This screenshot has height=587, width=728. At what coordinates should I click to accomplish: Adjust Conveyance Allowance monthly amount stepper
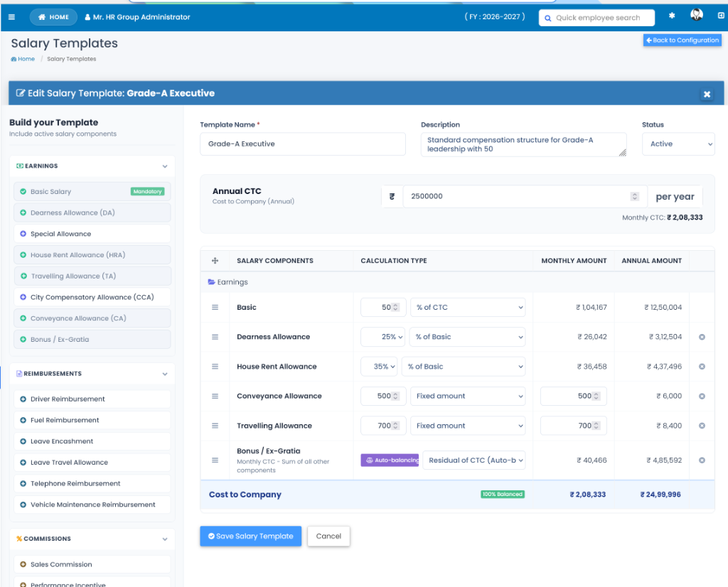coord(596,397)
